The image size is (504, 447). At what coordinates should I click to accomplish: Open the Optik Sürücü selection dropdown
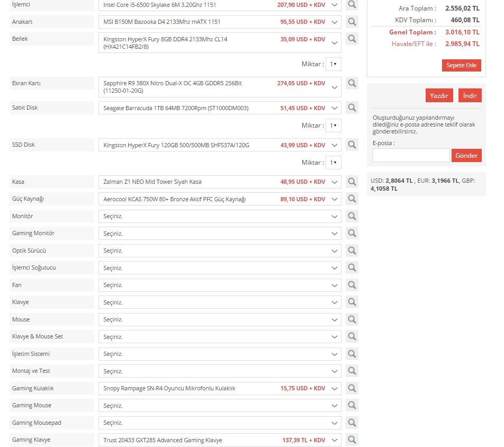point(220,251)
